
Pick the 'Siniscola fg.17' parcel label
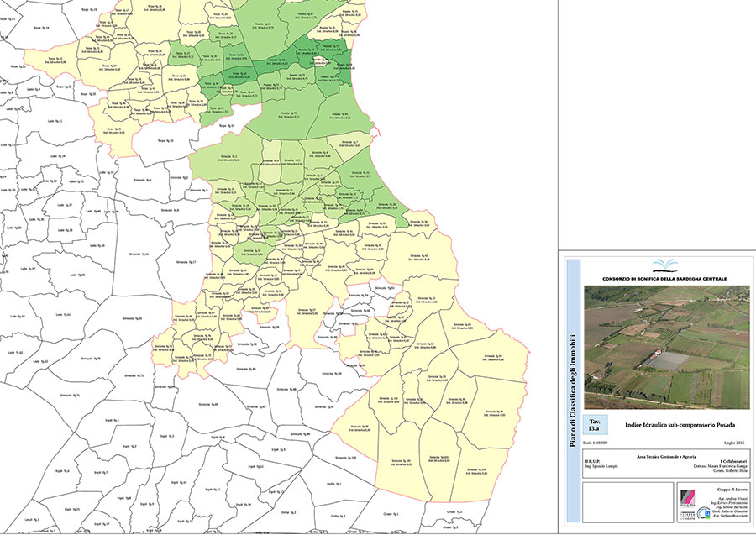pos(186,262)
